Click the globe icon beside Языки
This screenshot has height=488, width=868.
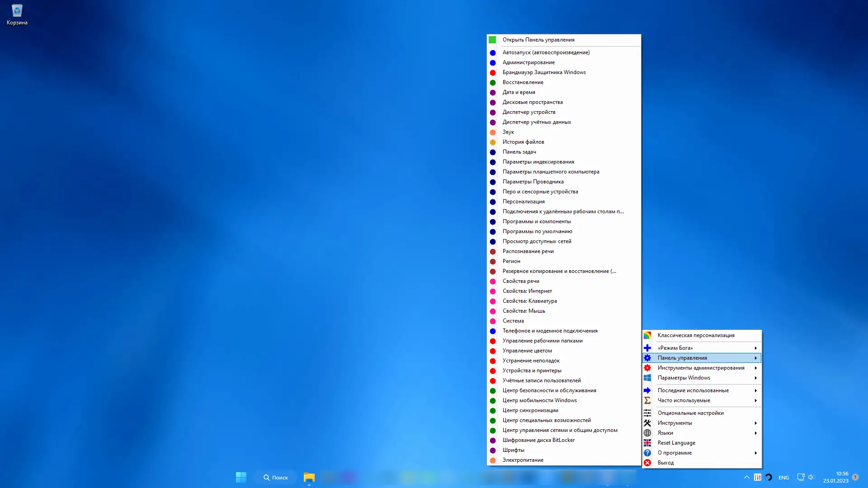[648, 433]
